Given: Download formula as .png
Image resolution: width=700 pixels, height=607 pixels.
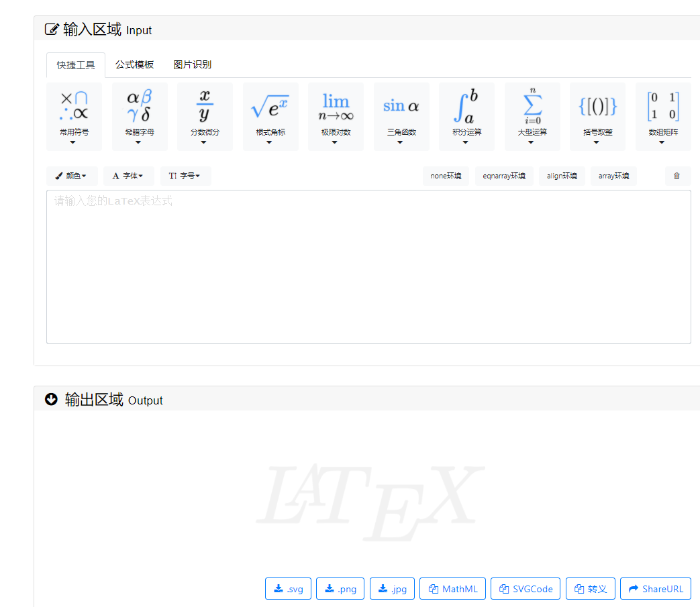Looking at the screenshot, I should tap(340, 588).
